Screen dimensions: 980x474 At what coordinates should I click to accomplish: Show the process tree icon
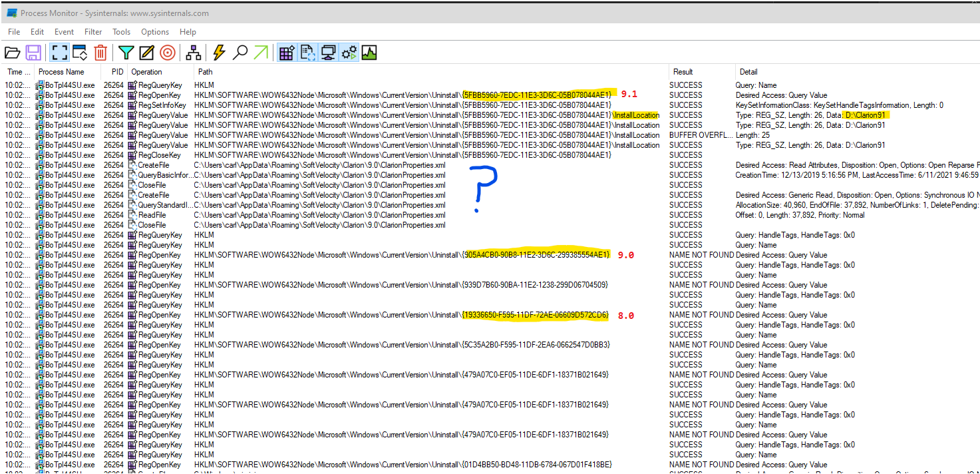tap(194, 53)
